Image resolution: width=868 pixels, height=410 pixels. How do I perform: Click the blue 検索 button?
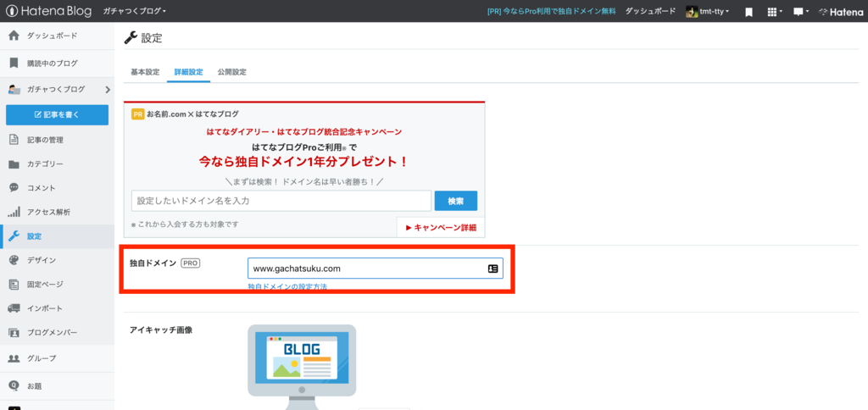coord(455,201)
